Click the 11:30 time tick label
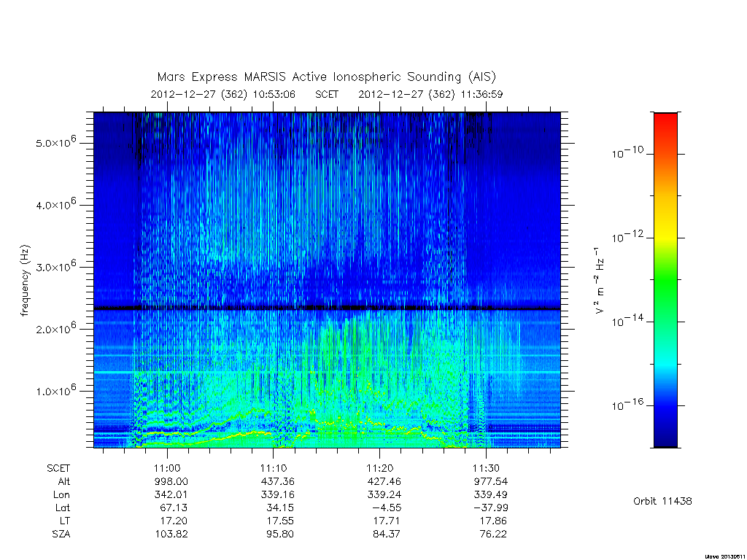Viewport: 747px width, 560px height. [486, 468]
